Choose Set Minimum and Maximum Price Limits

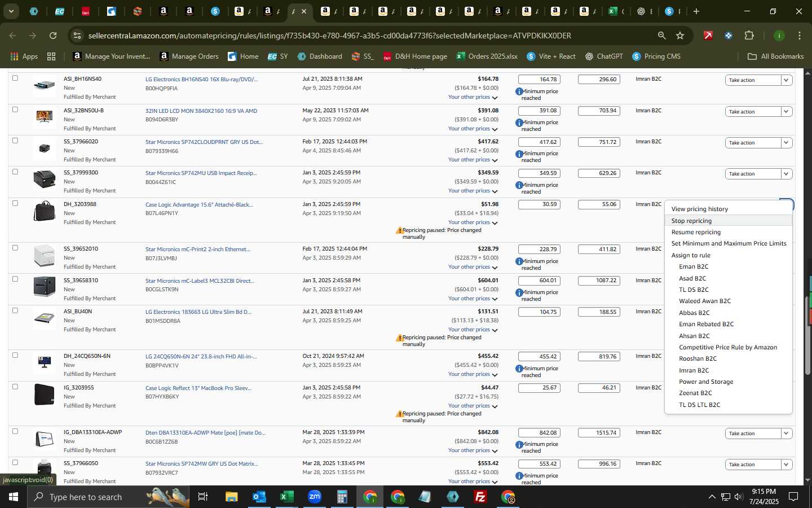pos(729,243)
